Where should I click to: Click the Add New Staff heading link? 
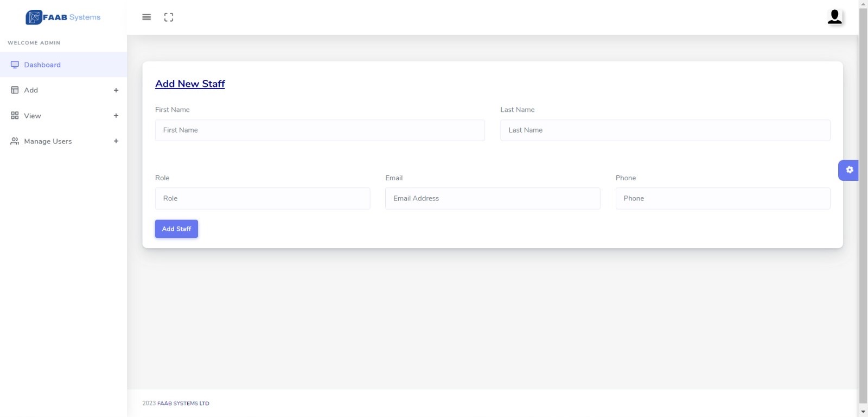[x=190, y=84]
